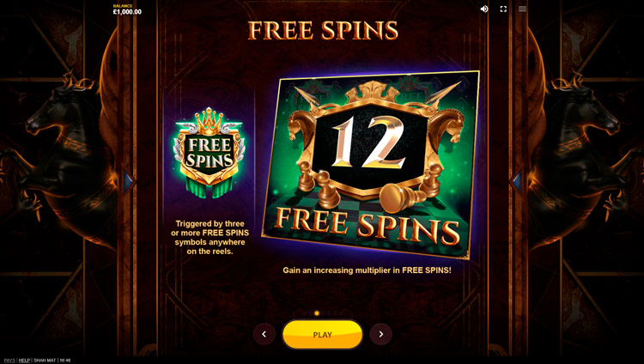Viewport: 644px width, 364px height.
Task: Select the active yellow page indicator dot
Action: tap(317, 313)
